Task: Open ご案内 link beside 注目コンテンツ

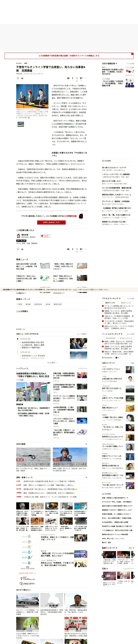Action: pos(132,363)
